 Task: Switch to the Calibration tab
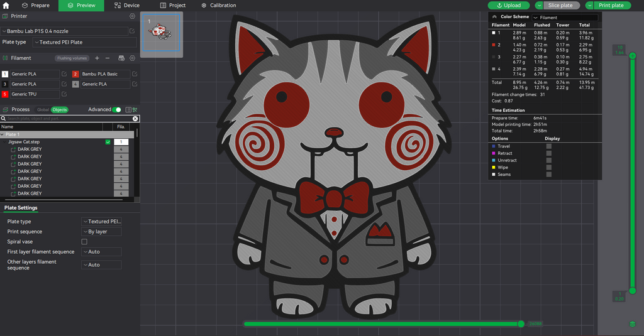[219, 5]
